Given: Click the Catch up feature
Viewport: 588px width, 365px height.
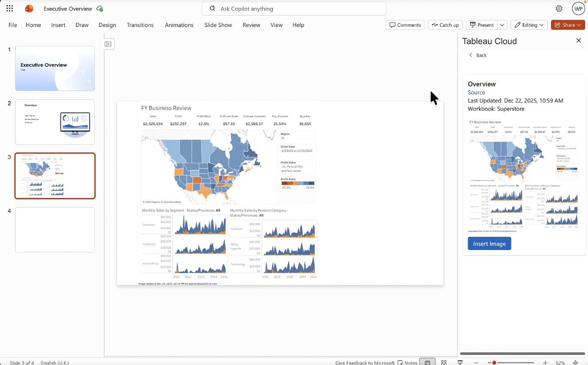Looking at the screenshot, I should [x=445, y=25].
